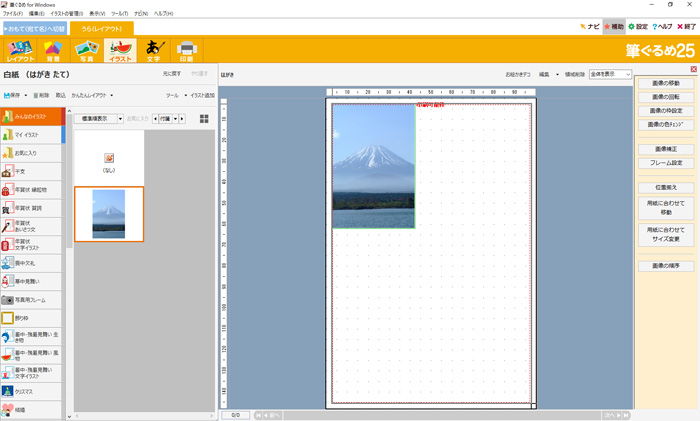Image resolution: width=700 pixels, height=421 pixels.
Task: Open the 設定 gear in the top bar
Action: point(638,27)
